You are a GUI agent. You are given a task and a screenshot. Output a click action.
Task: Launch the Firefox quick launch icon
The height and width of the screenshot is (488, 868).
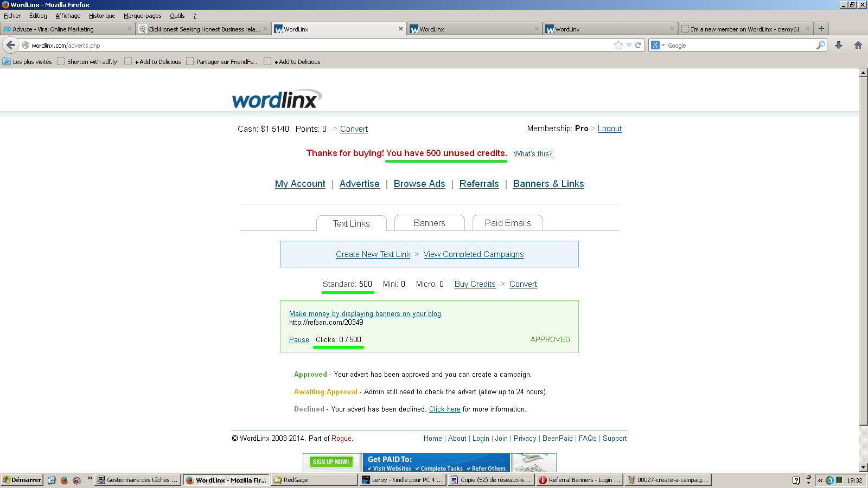coord(64,480)
